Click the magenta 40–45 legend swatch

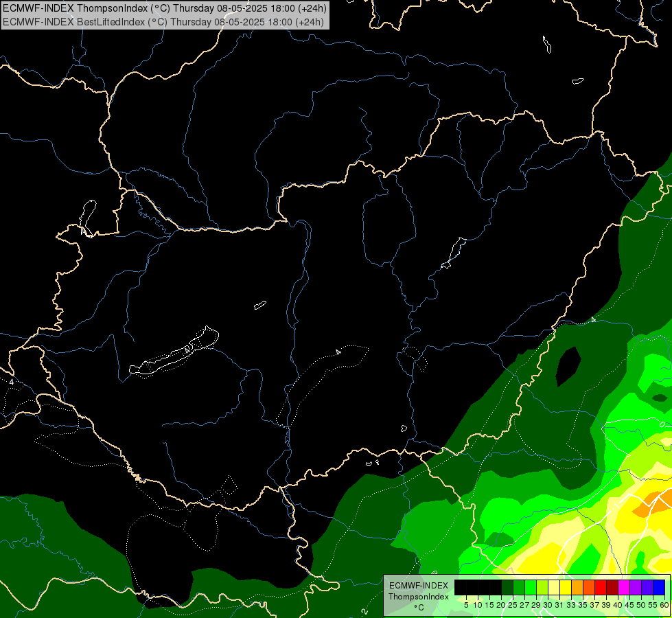[x=624, y=587]
